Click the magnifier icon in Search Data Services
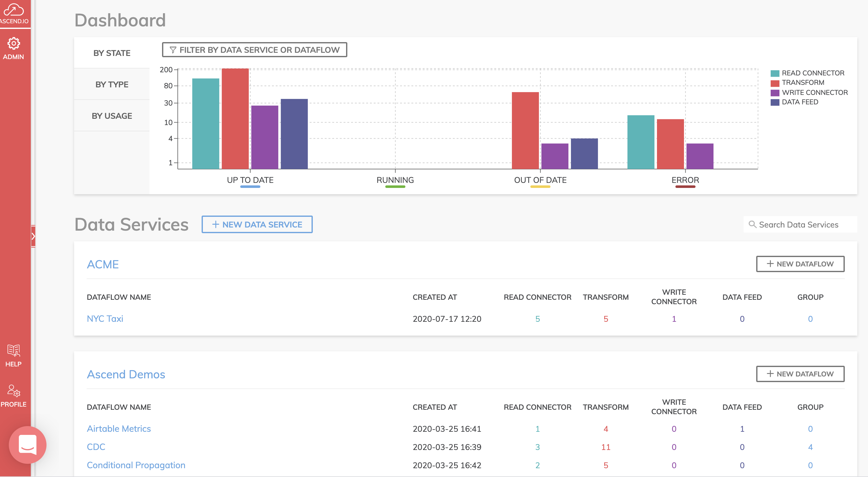Viewport: 868px width, 477px height. pos(752,224)
